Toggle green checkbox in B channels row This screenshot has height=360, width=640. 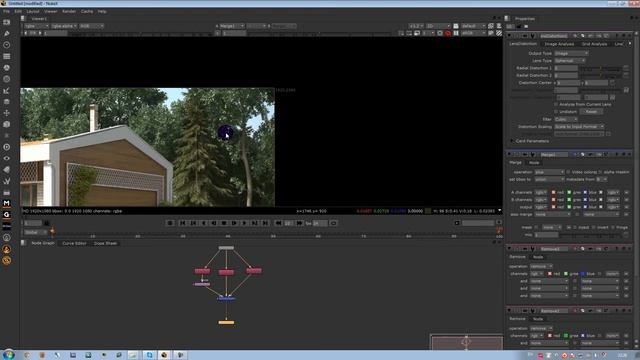(x=569, y=200)
